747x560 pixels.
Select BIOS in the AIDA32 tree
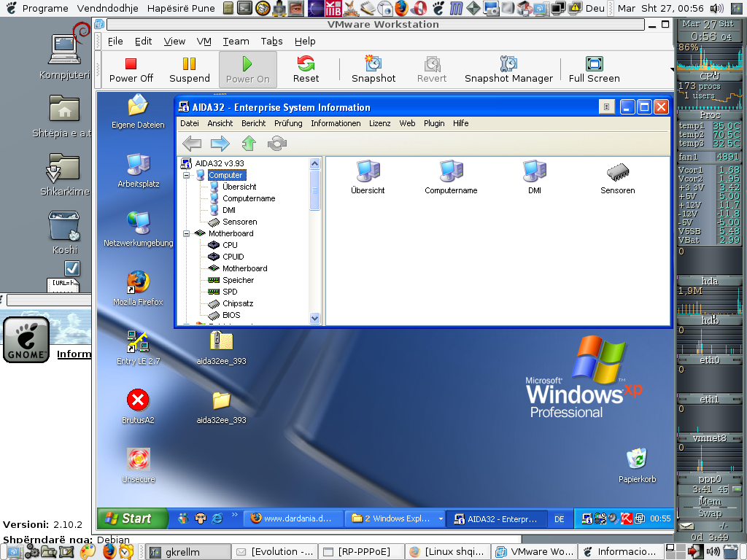point(231,315)
